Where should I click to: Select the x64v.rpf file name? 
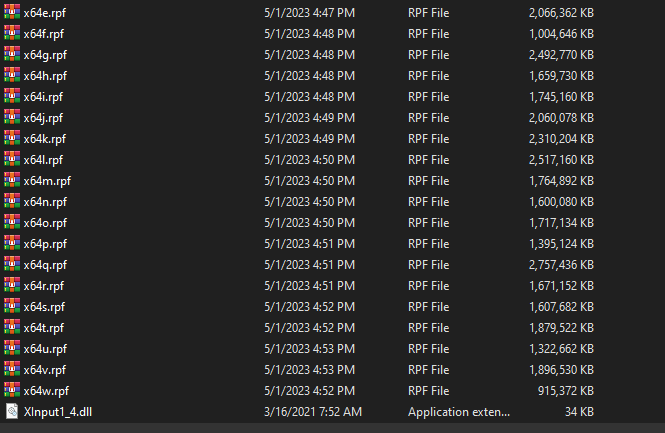tap(45, 369)
